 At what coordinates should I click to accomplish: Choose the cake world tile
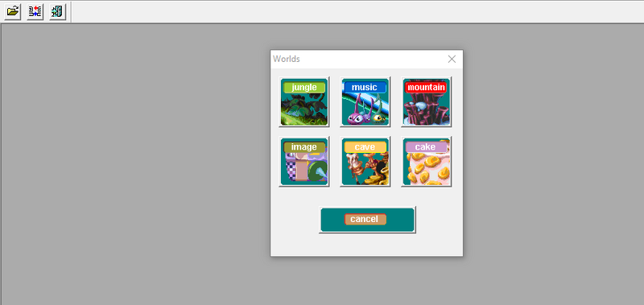(427, 162)
